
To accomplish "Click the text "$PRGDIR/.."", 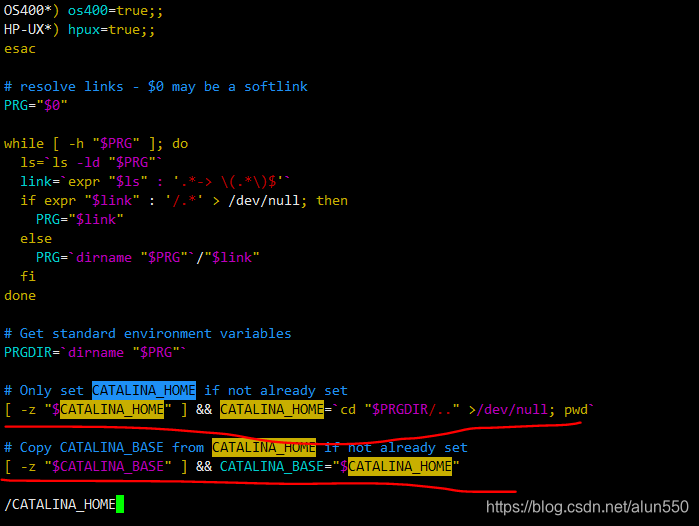I will point(412,409).
